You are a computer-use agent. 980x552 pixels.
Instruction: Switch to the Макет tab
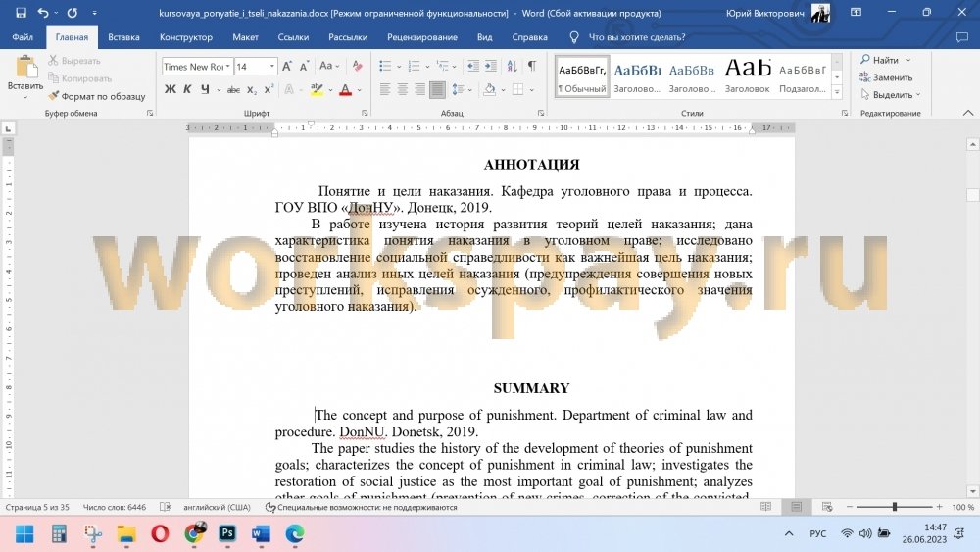(245, 37)
